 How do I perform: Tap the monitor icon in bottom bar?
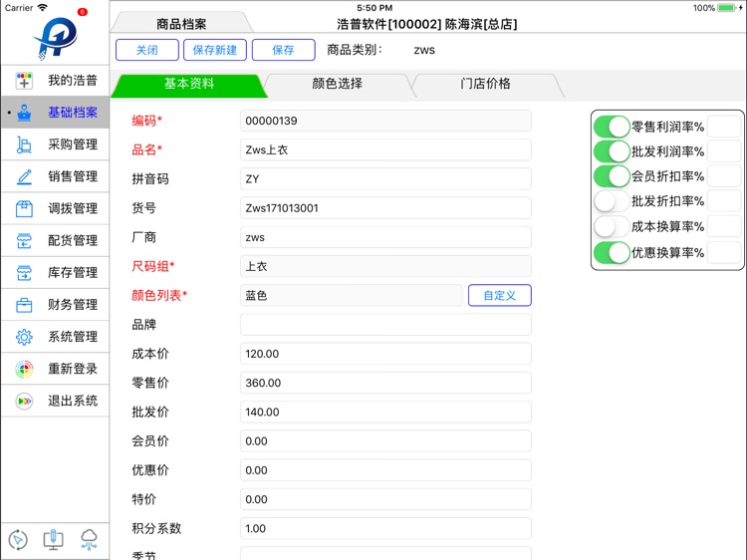(54, 539)
